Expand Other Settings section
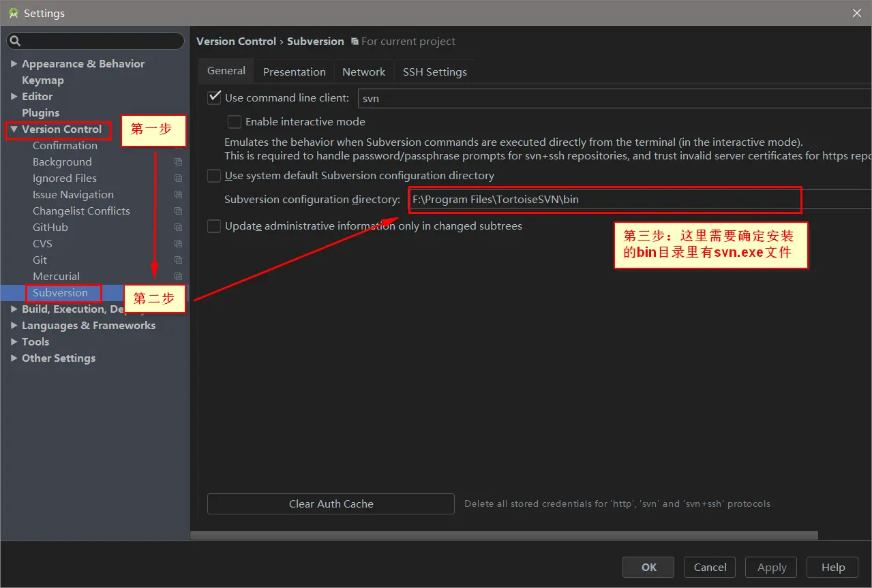The width and height of the screenshot is (872, 588). pyautogui.click(x=14, y=358)
